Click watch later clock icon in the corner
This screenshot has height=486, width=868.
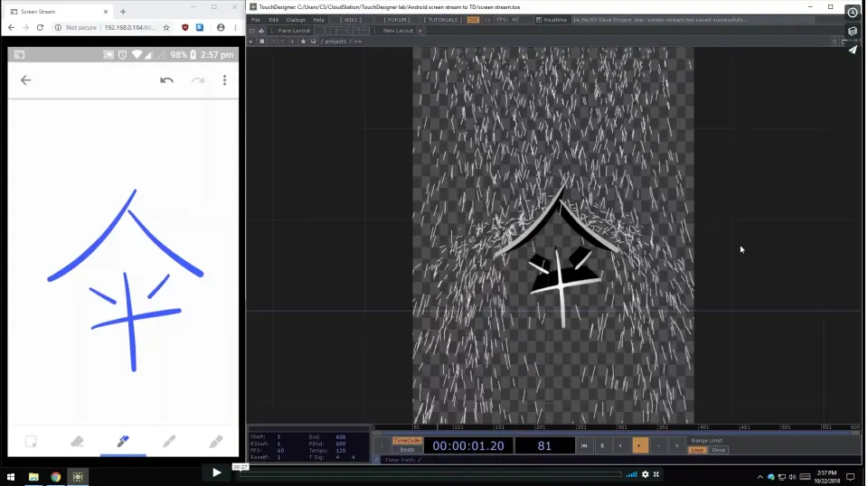tap(853, 12)
